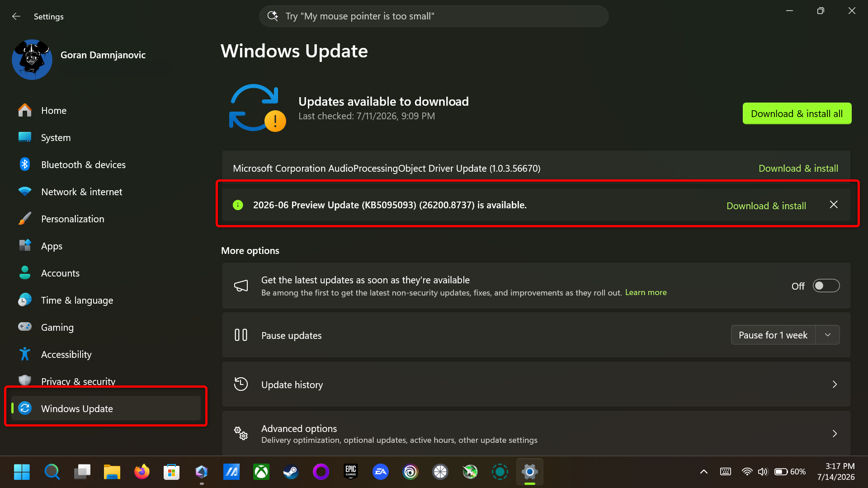Select Windows Update in the sidebar
Image resolution: width=868 pixels, height=488 pixels.
click(106, 408)
